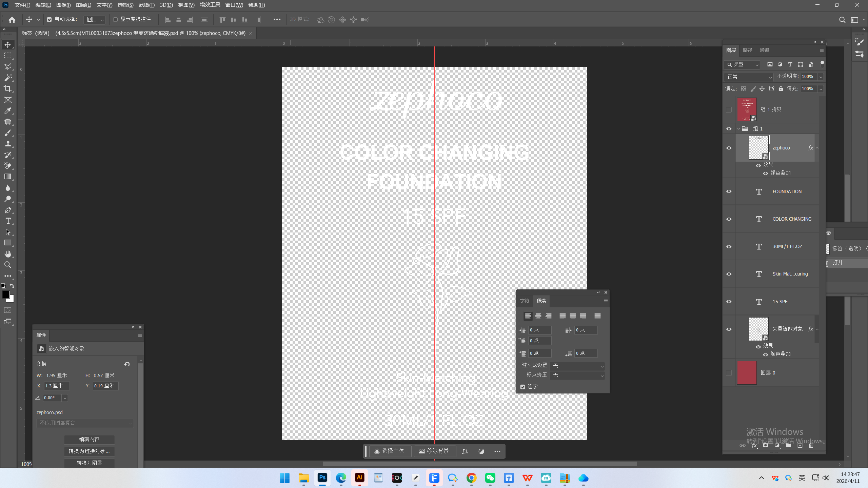The width and height of the screenshot is (868, 488).
Task: Delete layer using trash icon
Action: pos(811,446)
